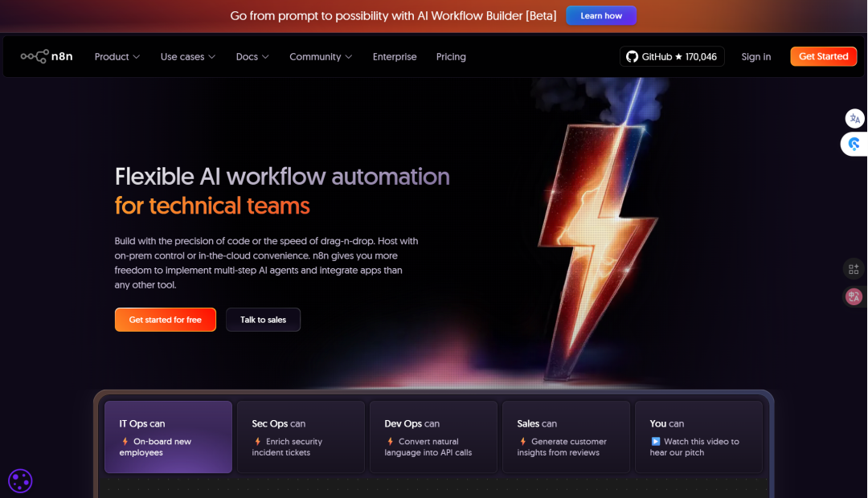Click the blue swirl assistant icon on the right

pos(854,145)
